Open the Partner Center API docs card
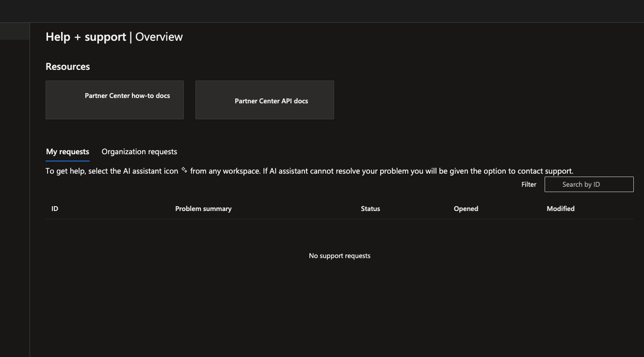644x357 pixels. [265, 100]
